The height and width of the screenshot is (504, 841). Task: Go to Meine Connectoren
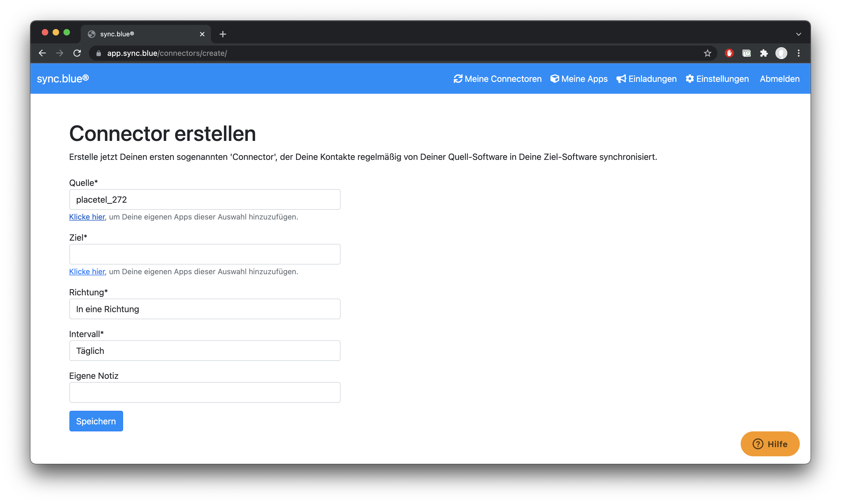tap(497, 79)
